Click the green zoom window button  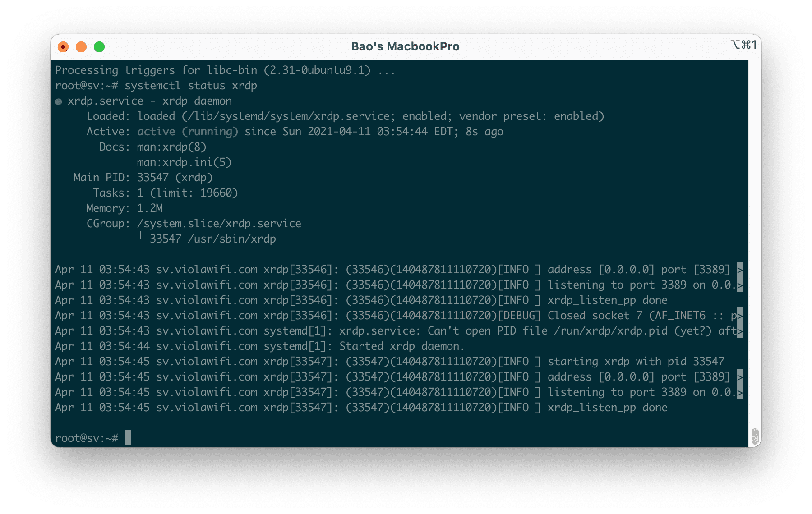point(99,47)
